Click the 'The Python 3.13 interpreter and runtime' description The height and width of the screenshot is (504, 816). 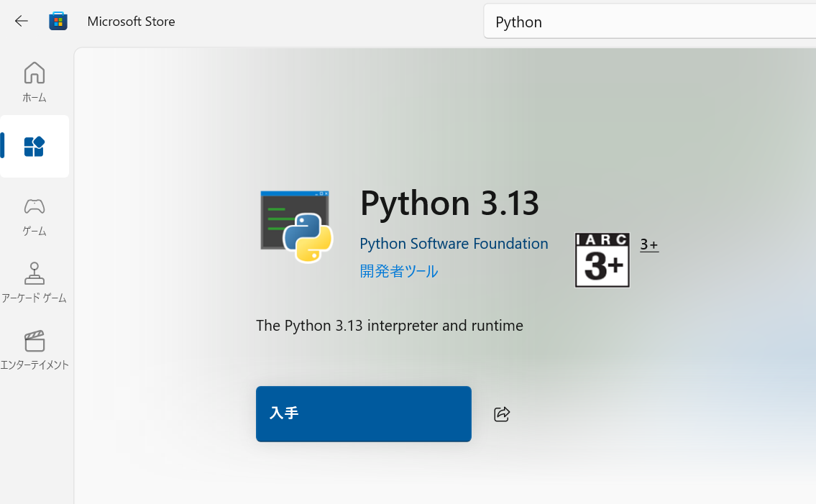coord(390,326)
